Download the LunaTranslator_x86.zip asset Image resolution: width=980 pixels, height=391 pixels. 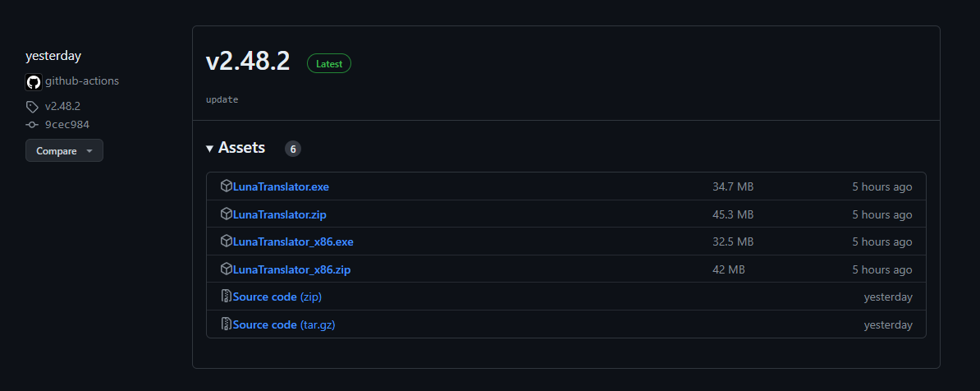(x=292, y=269)
